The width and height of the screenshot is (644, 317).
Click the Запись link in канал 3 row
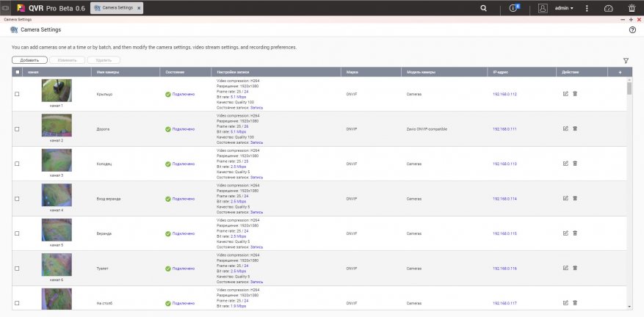tap(257, 178)
